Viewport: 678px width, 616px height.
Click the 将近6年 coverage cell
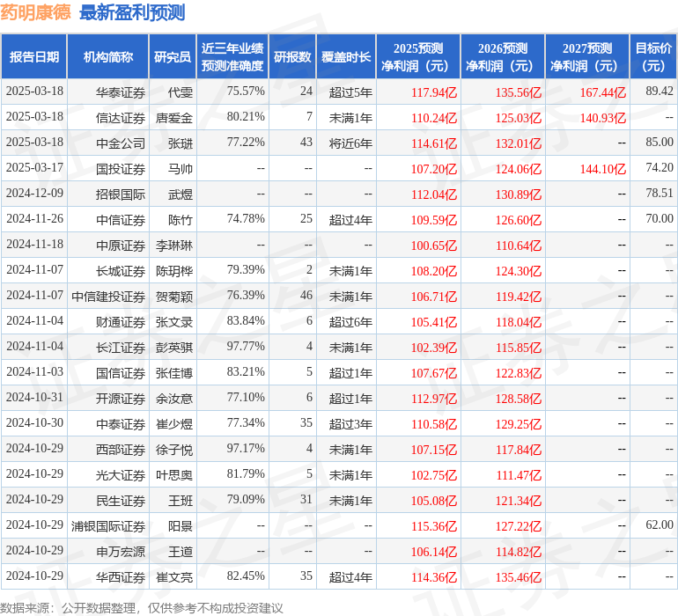(350, 143)
